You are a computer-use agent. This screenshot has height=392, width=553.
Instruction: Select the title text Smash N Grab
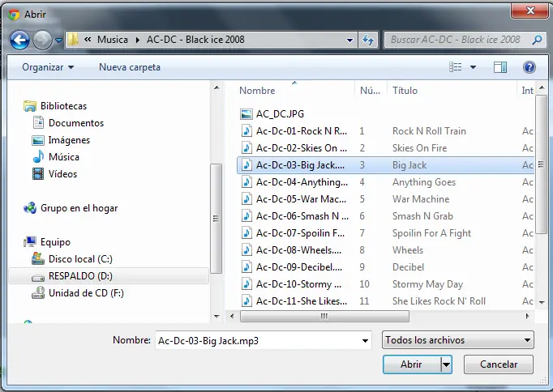click(422, 216)
